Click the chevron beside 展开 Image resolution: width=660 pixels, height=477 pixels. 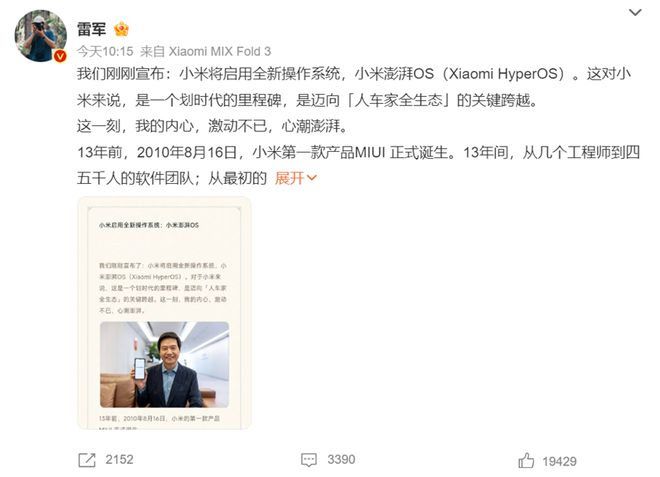click(x=311, y=178)
